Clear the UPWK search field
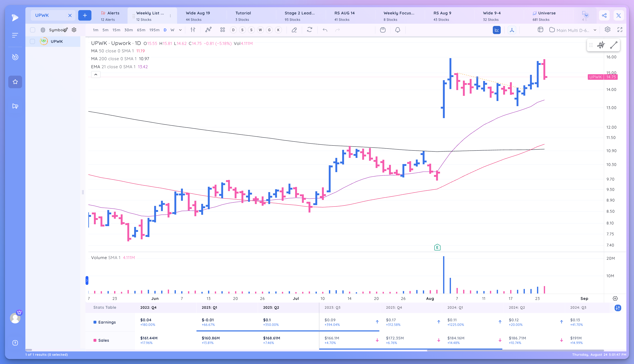The width and height of the screenshot is (634, 364). click(70, 15)
